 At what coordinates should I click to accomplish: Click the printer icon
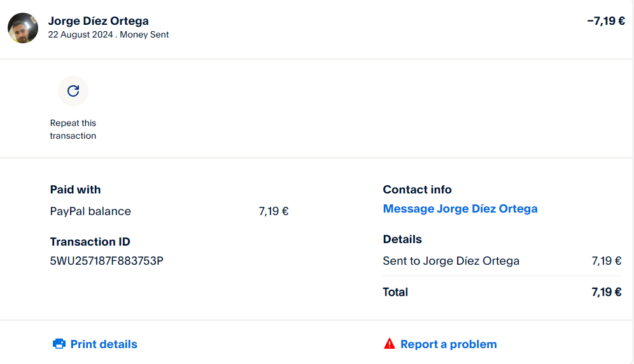point(59,344)
